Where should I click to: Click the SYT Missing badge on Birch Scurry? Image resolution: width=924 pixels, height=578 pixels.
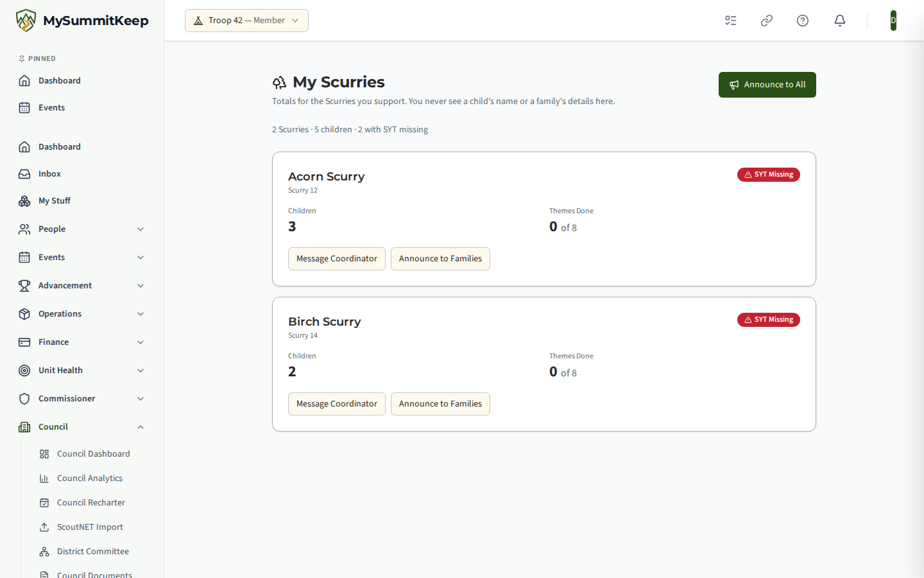coord(769,320)
